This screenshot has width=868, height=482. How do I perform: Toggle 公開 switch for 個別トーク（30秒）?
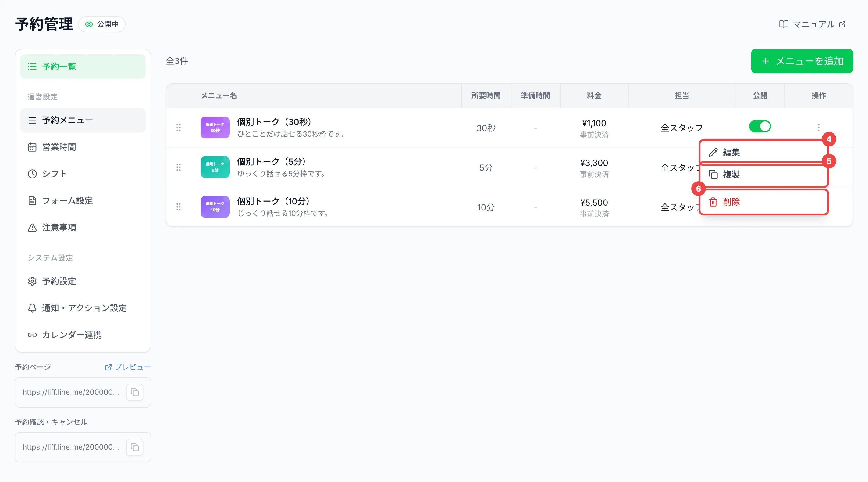pyautogui.click(x=760, y=127)
